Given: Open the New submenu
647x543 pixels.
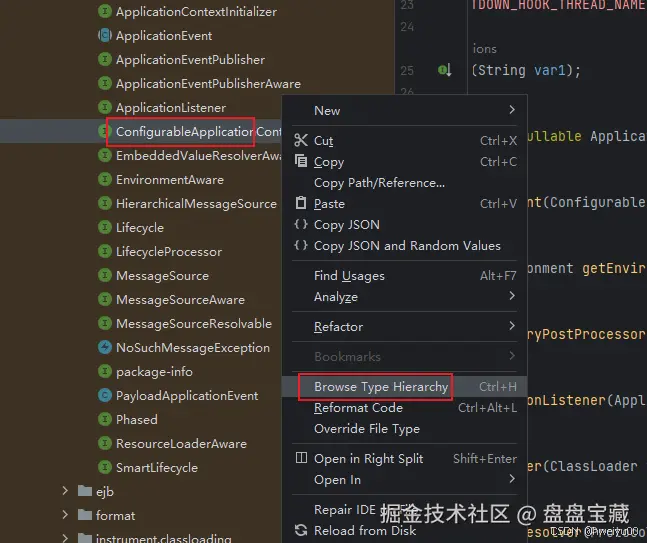Looking at the screenshot, I should point(404,111).
